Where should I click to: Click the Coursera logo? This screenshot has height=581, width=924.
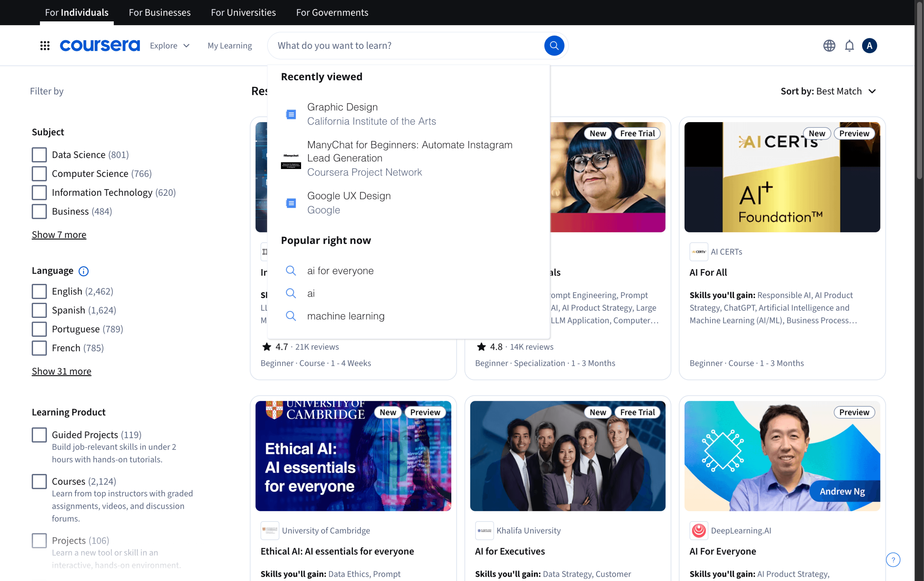coord(100,45)
